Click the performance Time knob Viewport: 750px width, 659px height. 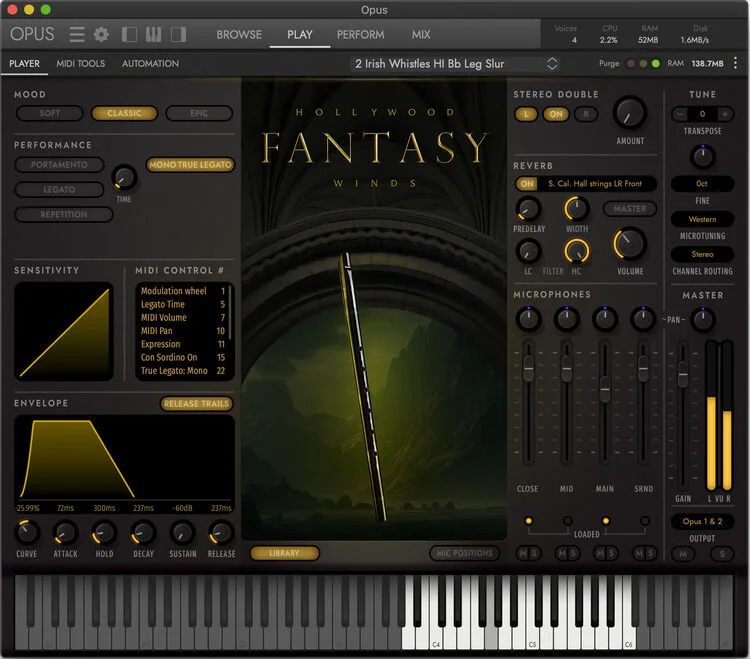[124, 178]
